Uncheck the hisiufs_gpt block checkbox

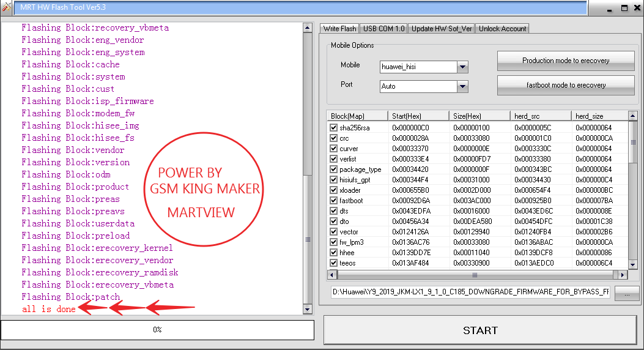333,179
